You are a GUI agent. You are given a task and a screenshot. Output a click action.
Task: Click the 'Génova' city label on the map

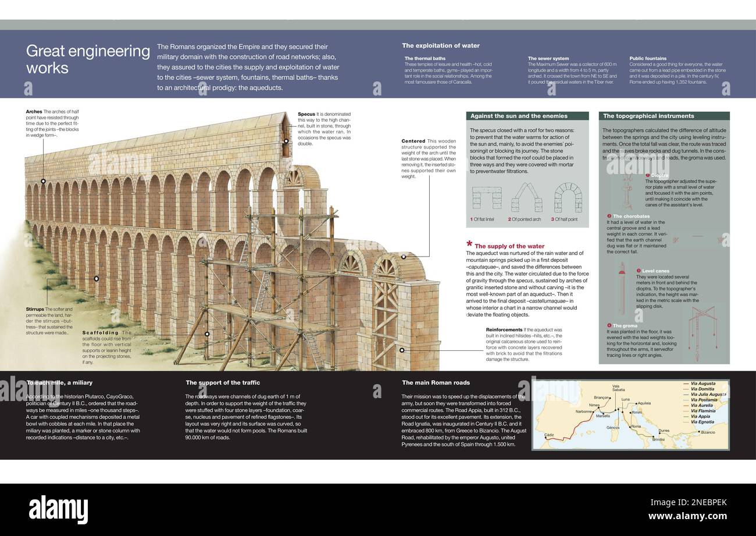coord(613,427)
